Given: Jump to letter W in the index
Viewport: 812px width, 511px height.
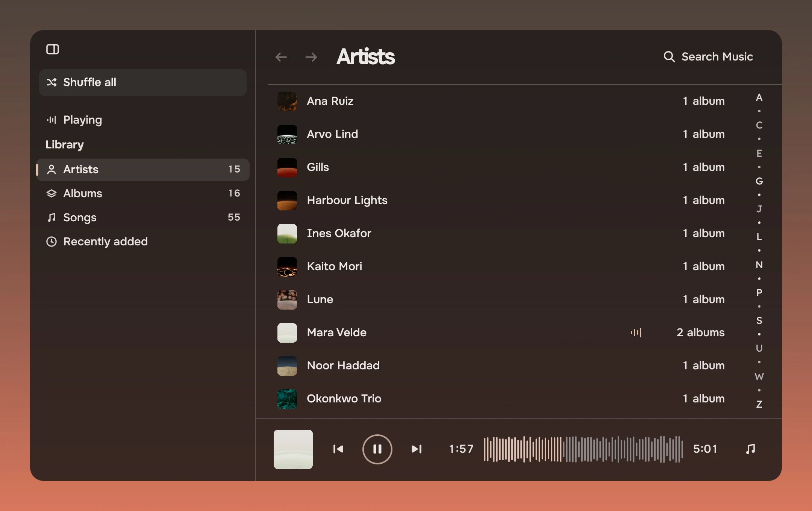Looking at the screenshot, I should (x=759, y=376).
